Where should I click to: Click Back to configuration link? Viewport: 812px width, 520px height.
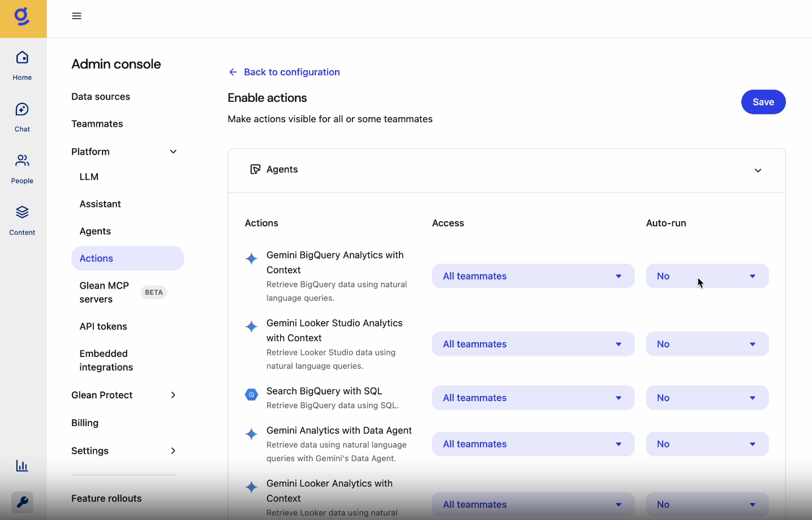pos(292,72)
